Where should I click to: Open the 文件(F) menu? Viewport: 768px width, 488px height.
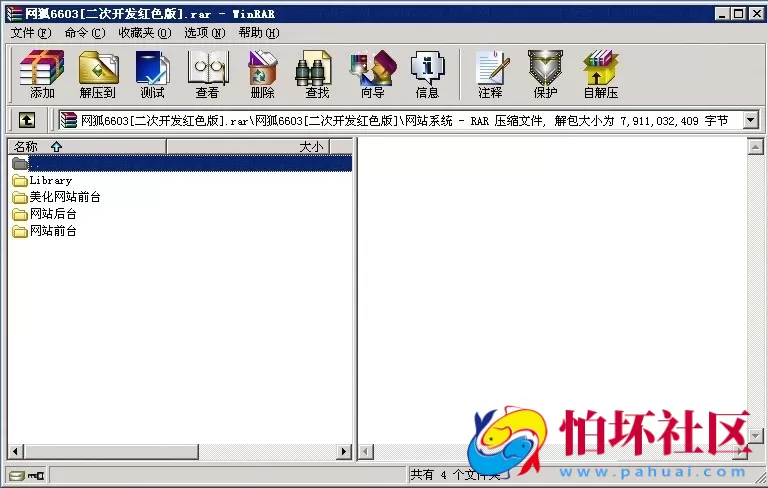point(30,32)
